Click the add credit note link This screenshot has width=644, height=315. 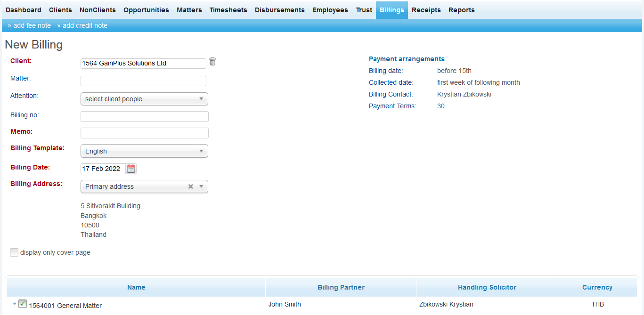coord(82,25)
